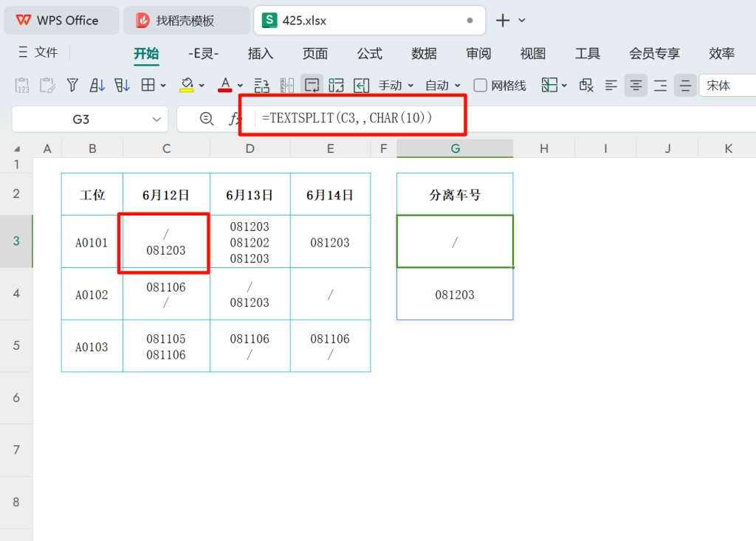Open the fill color dropdown arrow
The height and width of the screenshot is (541, 756).
[x=202, y=86]
